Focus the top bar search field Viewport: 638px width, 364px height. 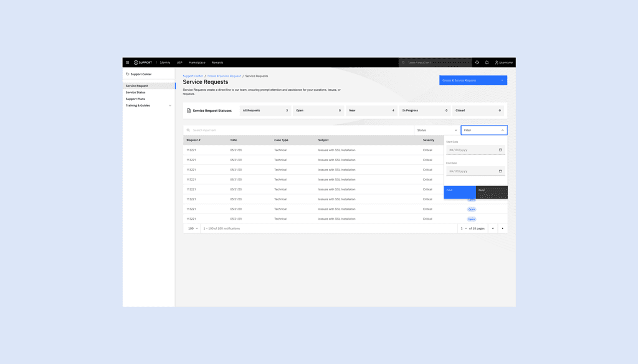[436, 63]
